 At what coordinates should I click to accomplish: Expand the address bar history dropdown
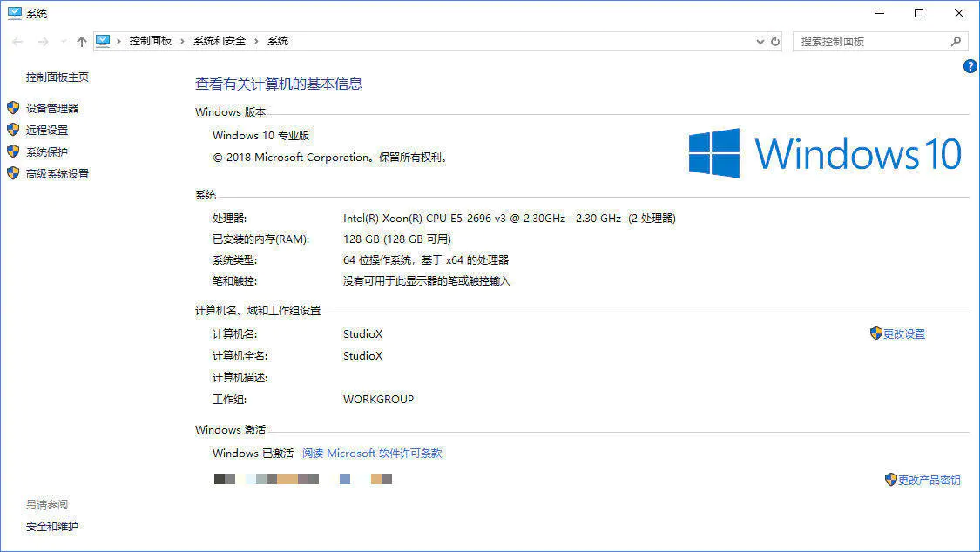tap(760, 41)
